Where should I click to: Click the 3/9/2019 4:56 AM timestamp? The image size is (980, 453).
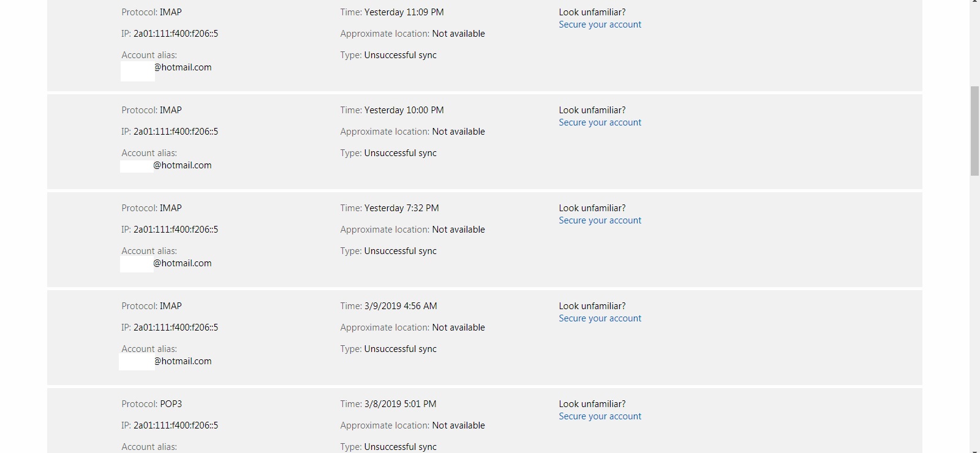pos(401,306)
